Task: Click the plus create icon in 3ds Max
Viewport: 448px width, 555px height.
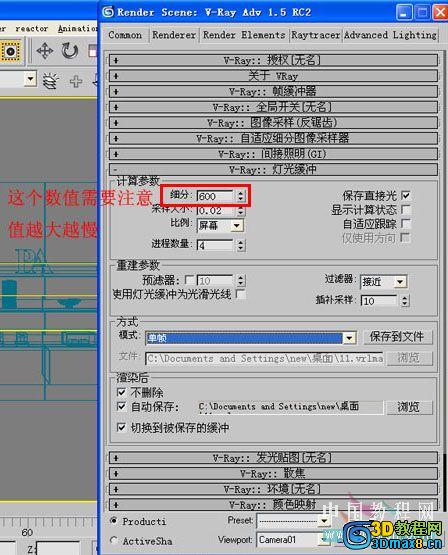Action: (x=76, y=81)
